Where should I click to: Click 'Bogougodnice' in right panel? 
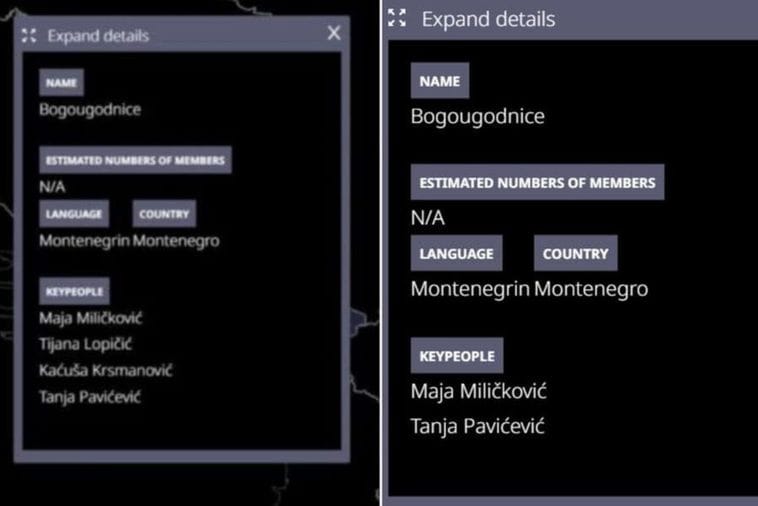click(478, 116)
